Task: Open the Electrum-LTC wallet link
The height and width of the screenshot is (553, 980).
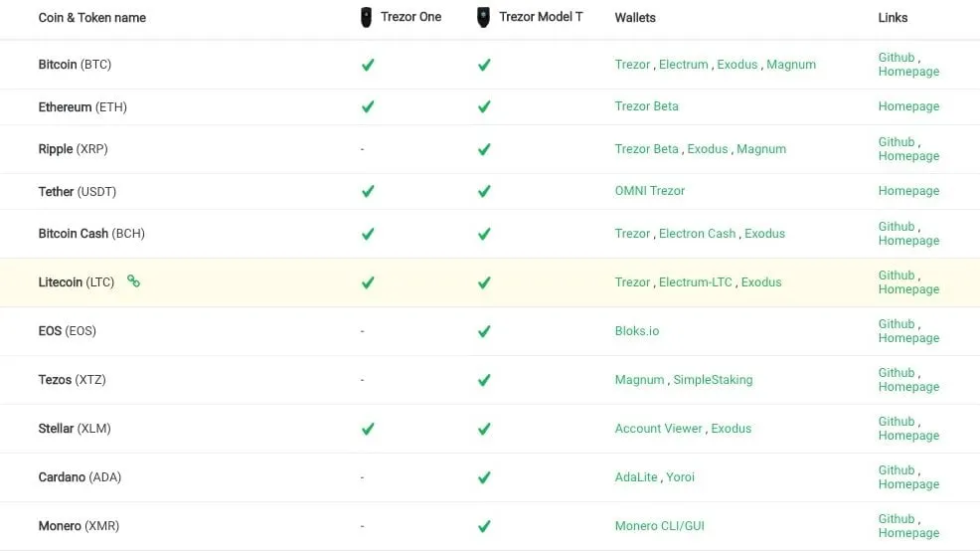Action: coord(695,282)
